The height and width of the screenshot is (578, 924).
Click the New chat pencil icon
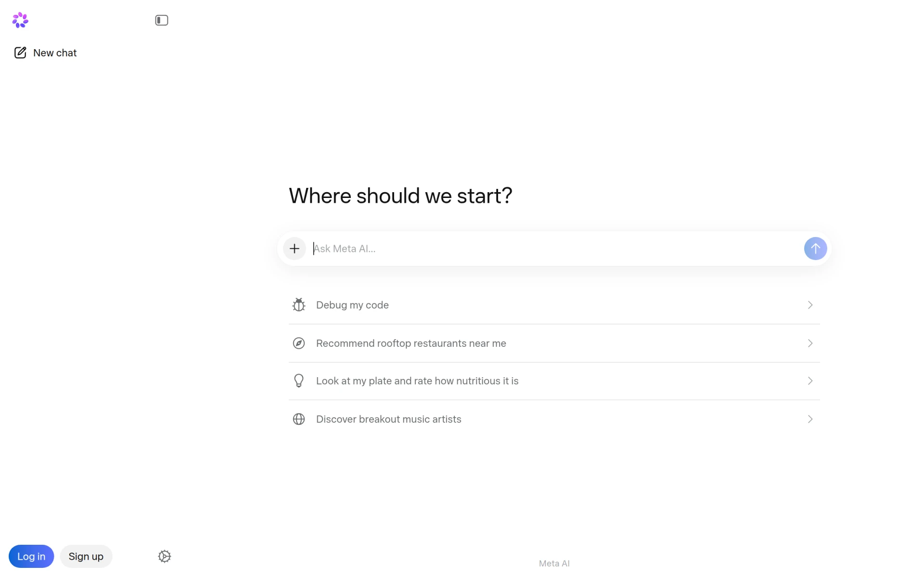pyautogui.click(x=20, y=53)
